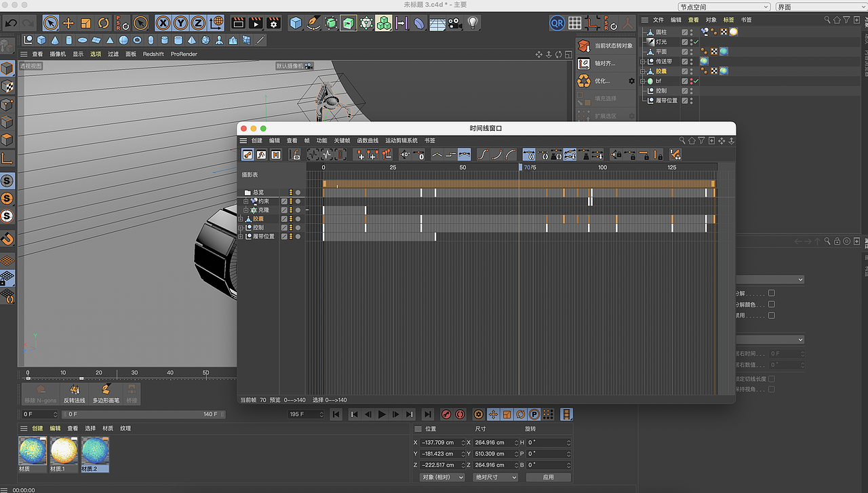Viewport: 868px width, 493px height.
Task: Expand the 胶囊 track in timeline
Action: (241, 219)
